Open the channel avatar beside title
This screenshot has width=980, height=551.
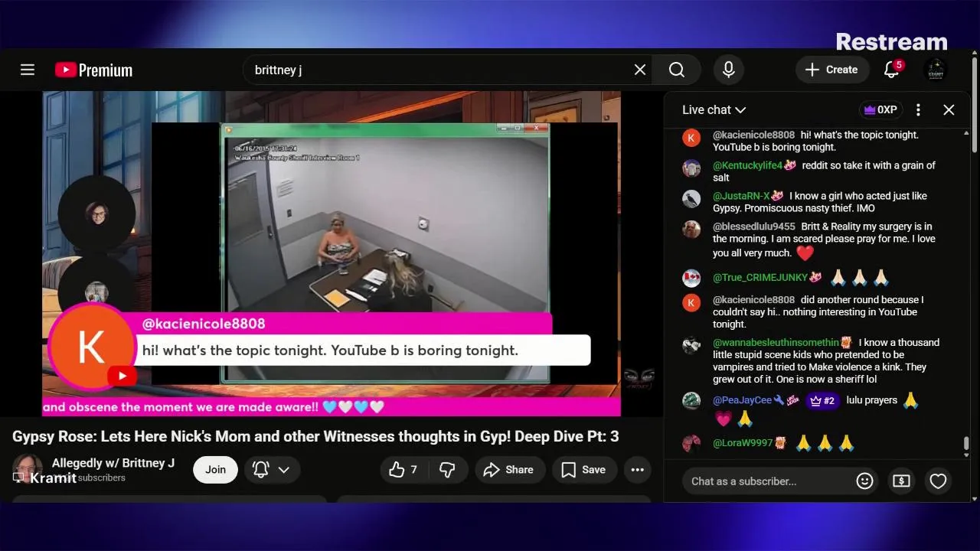point(27,468)
